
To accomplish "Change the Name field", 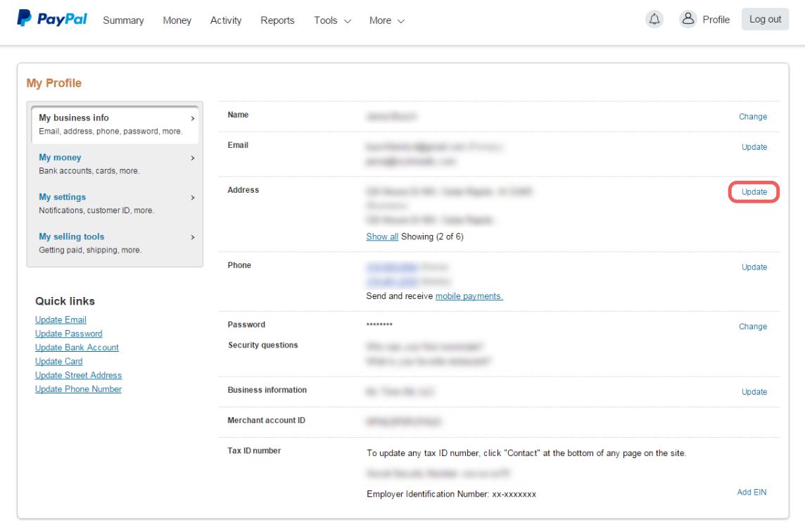I will [753, 117].
